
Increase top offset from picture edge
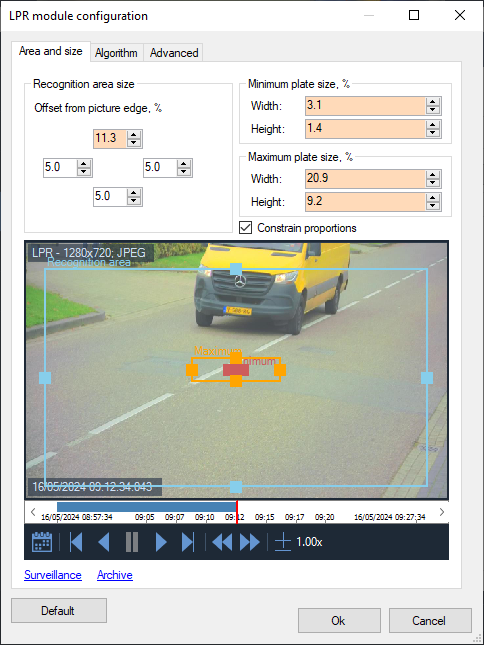pyautogui.click(x=134, y=135)
